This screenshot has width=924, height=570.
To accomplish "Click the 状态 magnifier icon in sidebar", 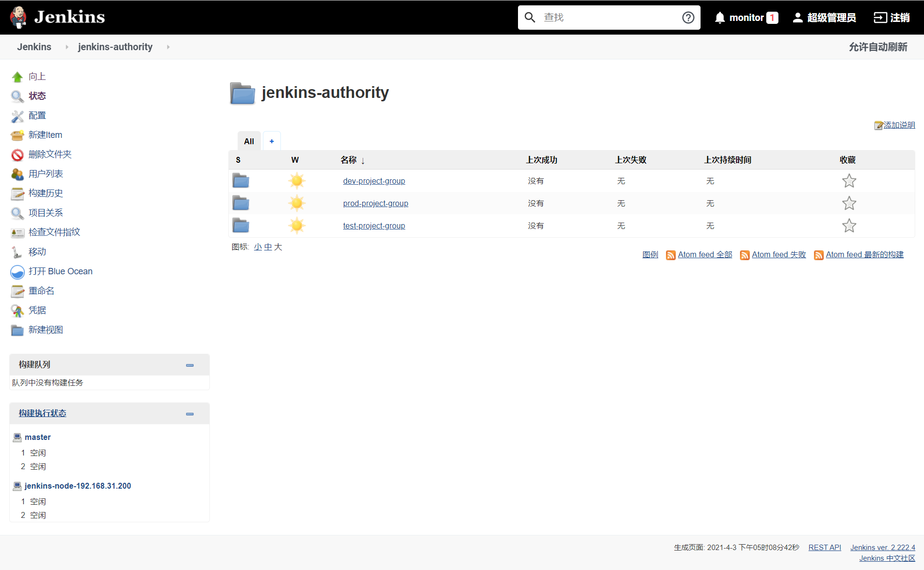I will pos(18,96).
